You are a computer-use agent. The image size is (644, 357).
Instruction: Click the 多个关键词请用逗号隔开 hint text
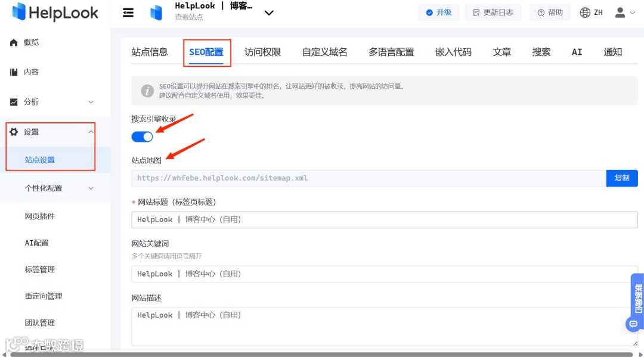[167, 256]
